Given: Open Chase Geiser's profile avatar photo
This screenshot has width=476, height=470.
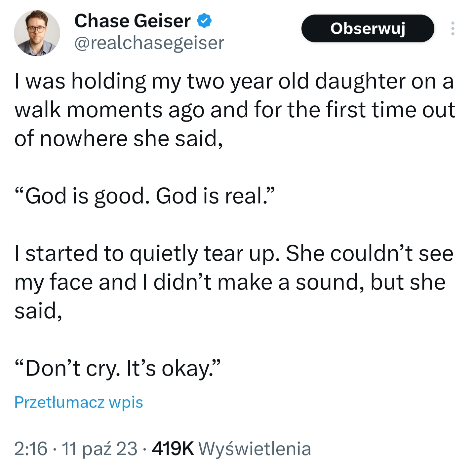Looking at the screenshot, I should point(37,33).
